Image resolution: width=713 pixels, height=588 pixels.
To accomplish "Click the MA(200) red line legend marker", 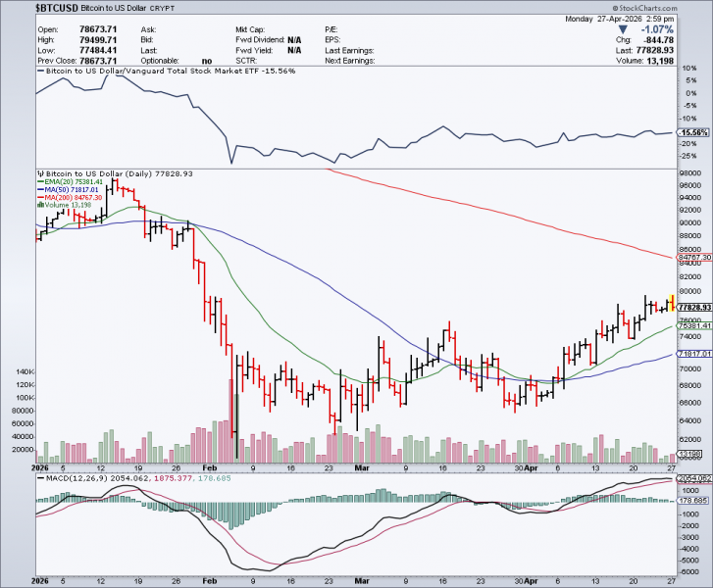I will tap(40, 197).
